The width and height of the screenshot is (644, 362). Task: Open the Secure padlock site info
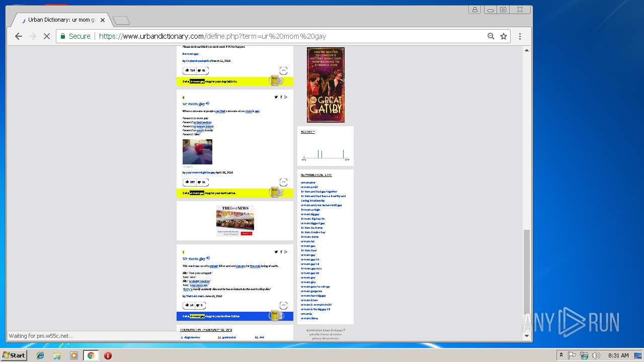(x=75, y=36)
